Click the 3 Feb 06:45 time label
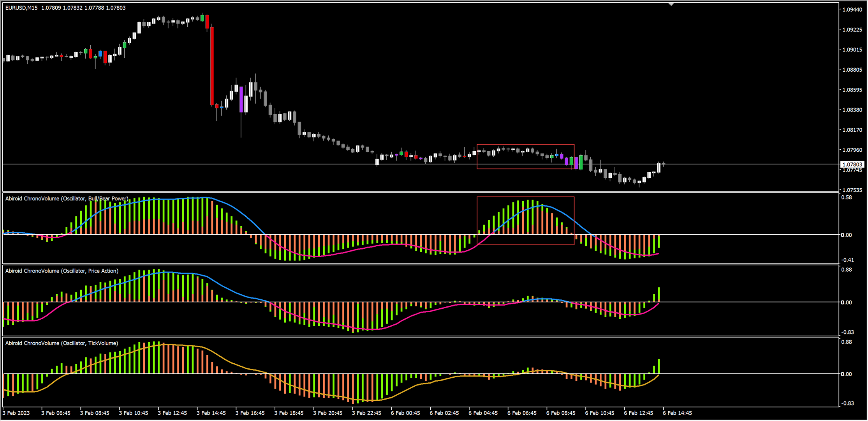868x421 pixels. pos(56,413)
